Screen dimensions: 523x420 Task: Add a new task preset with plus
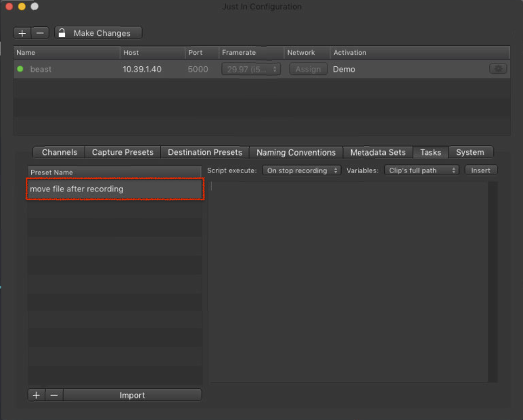(x=37, y=396)
